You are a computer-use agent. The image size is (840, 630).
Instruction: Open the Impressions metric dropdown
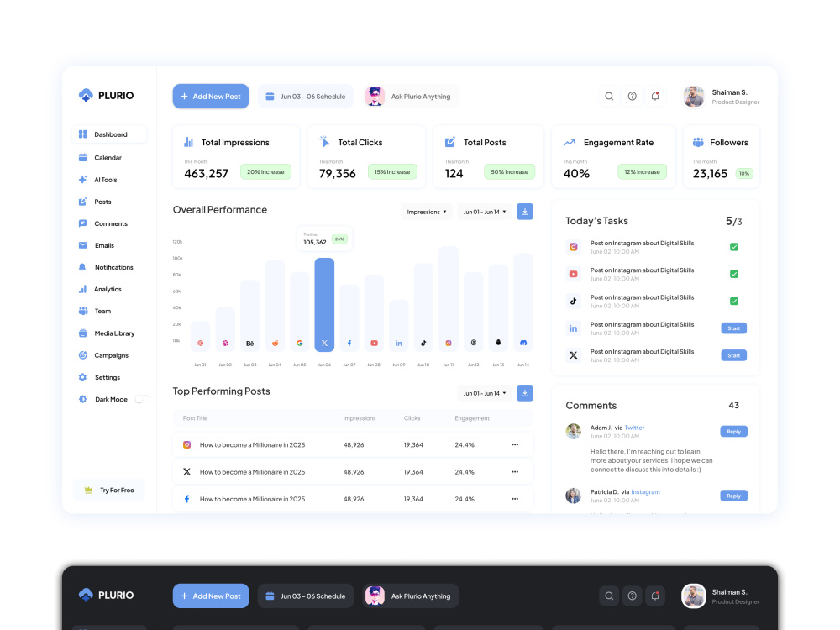(427, 212)
